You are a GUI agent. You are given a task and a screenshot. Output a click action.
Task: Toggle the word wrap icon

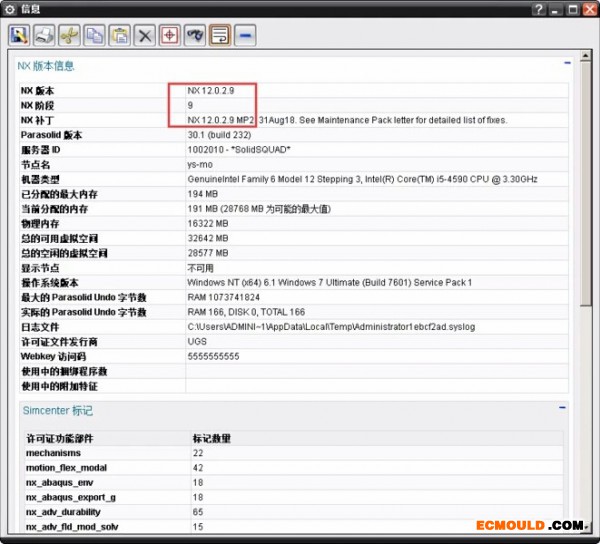coord(220,36)
